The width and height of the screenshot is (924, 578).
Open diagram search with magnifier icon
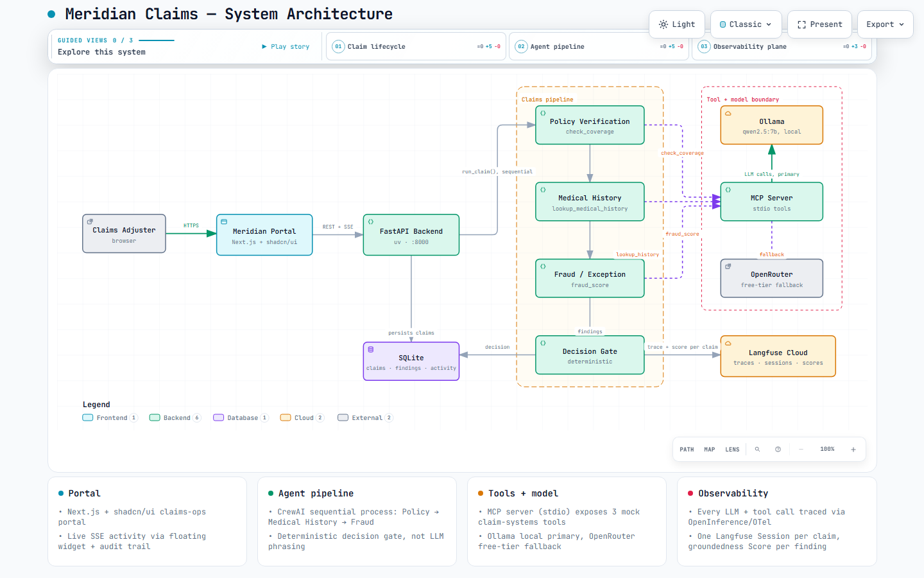pos(757,450)
